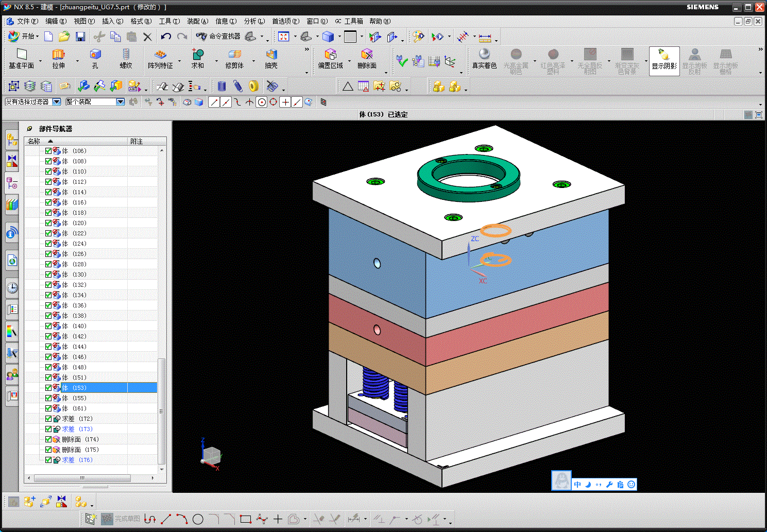
Task: Open the 命令查找器 command finder
Action: tap(218, 37)
